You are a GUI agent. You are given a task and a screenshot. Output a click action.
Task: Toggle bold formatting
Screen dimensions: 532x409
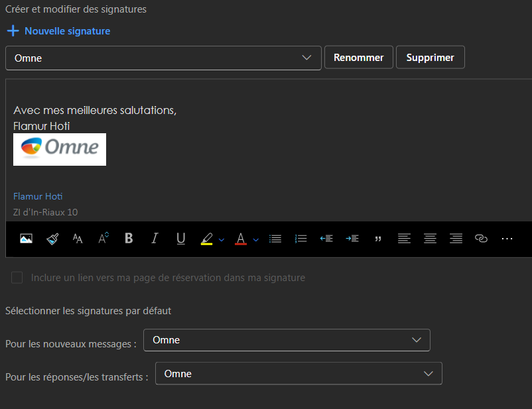[129, 239]
